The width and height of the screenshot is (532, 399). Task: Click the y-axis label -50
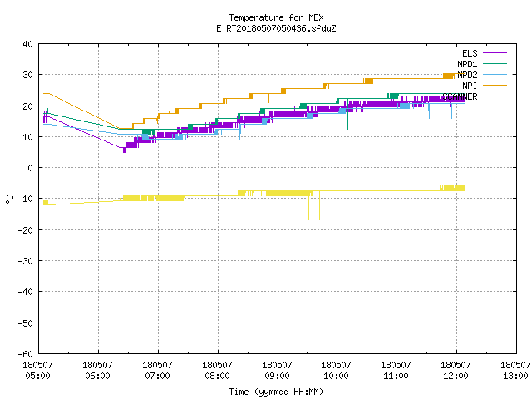[26, 323]
